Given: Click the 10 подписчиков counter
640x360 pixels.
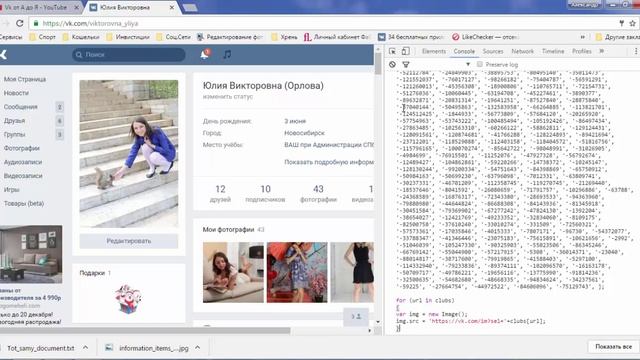Looking at the screenshot, I should point(265,193).
